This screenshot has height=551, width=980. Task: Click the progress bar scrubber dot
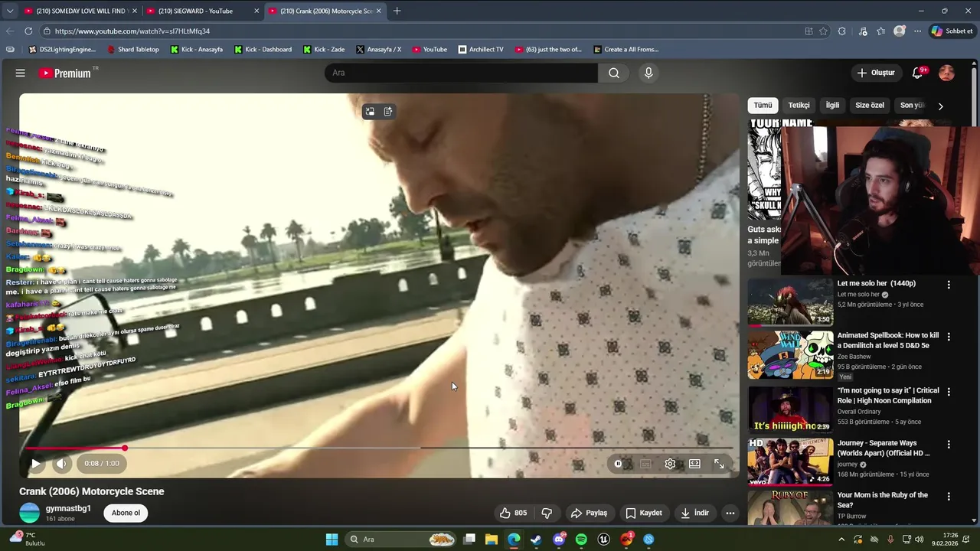[124, 448]
